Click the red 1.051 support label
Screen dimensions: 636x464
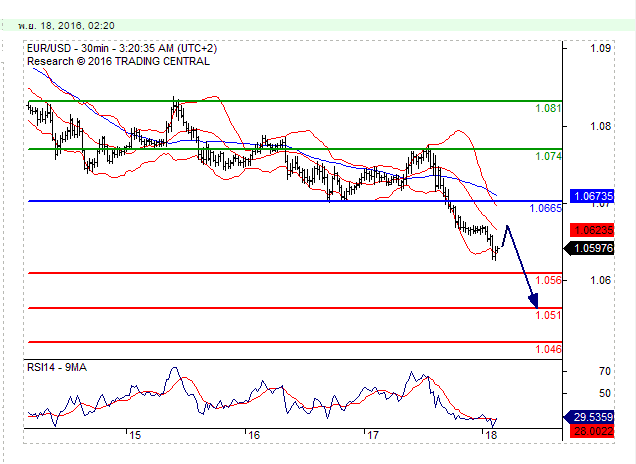pos(548,315)
